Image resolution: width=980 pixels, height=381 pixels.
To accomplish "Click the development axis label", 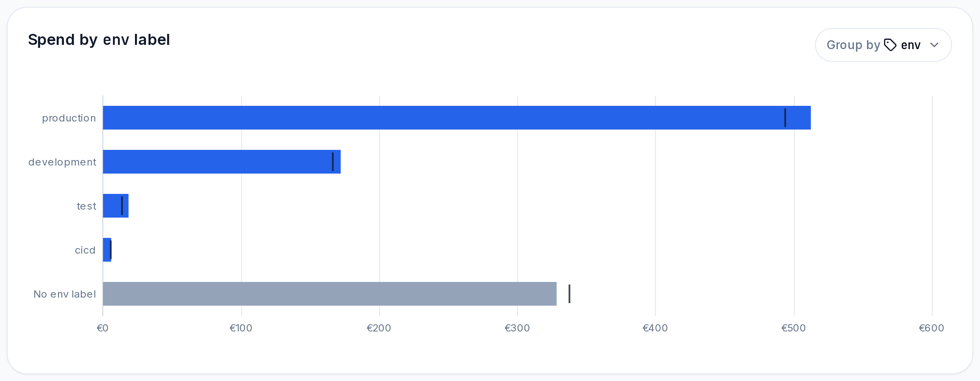I will click(x=62, y=162).
